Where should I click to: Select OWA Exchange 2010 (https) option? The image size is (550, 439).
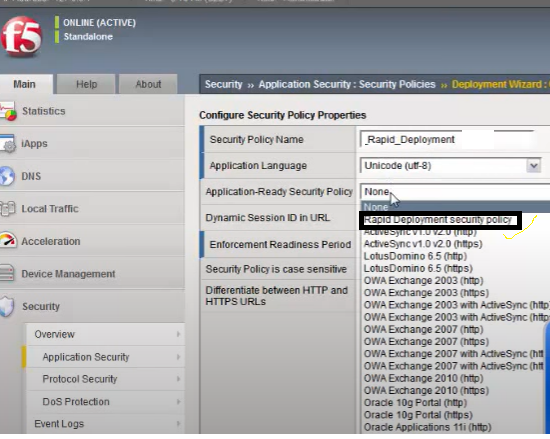(426, 391)
